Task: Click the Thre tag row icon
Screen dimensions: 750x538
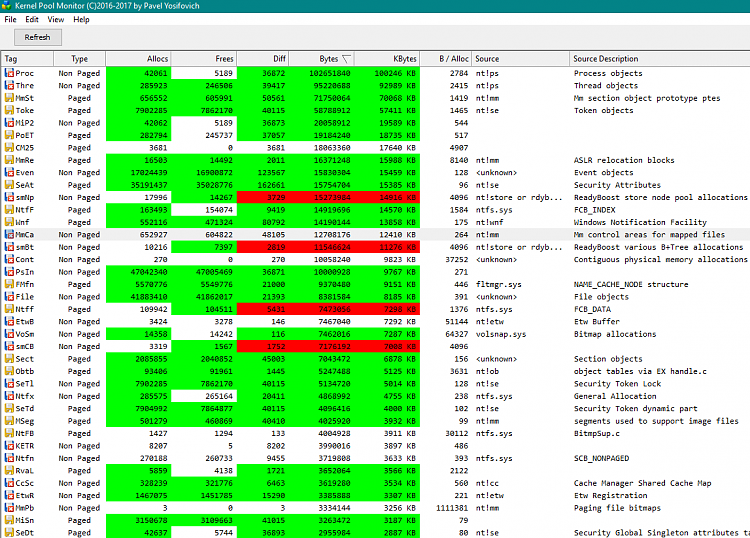Action: (9, 86)
